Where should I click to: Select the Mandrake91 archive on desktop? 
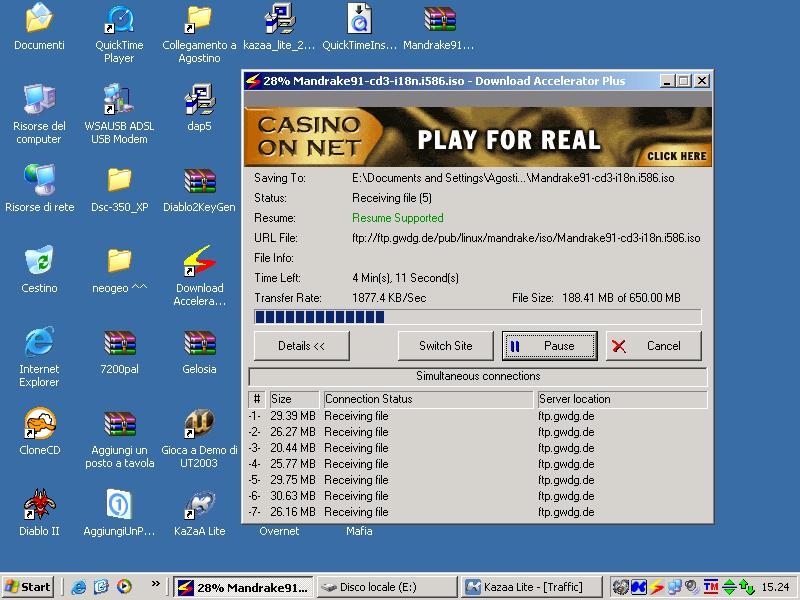coord(439,18)
